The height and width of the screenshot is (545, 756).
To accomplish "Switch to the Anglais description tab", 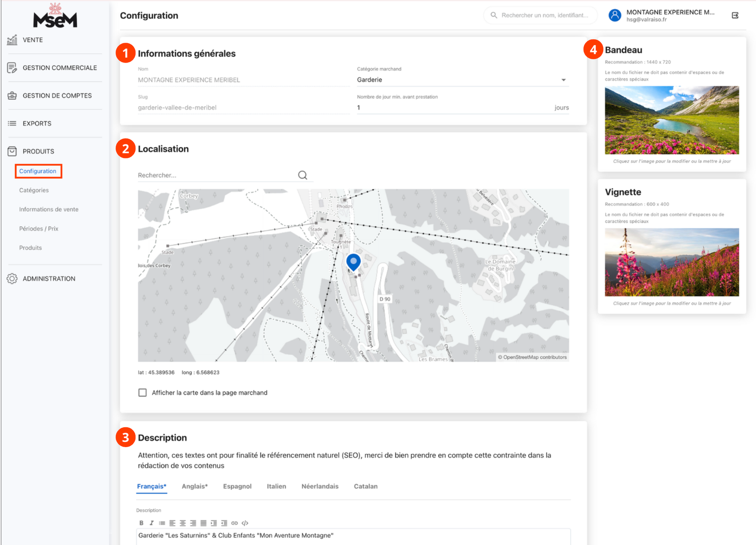I will coord(194,486).
